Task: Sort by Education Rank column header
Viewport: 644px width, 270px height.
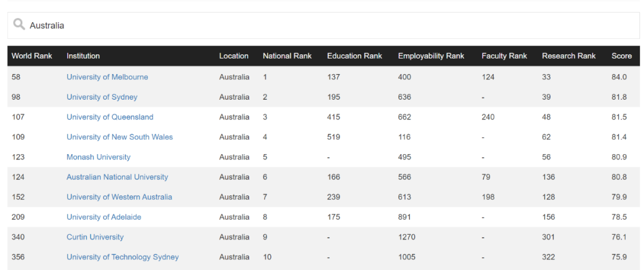Action: (x=354, y=56)
